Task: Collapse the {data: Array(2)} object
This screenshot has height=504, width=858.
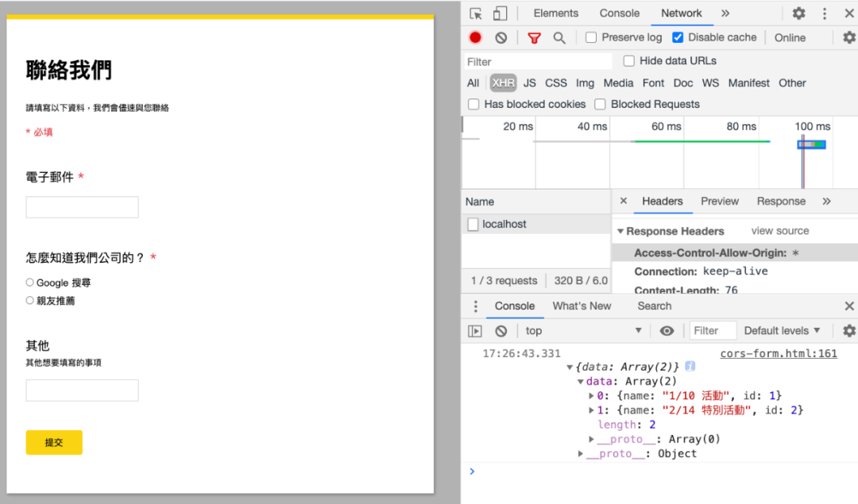Action: pos(570,367)
